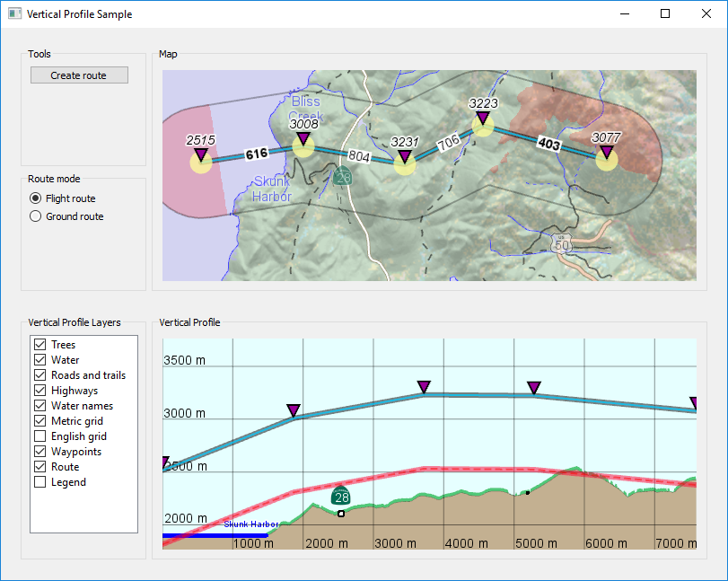Click the US 50 highway shield

[560, 242]
